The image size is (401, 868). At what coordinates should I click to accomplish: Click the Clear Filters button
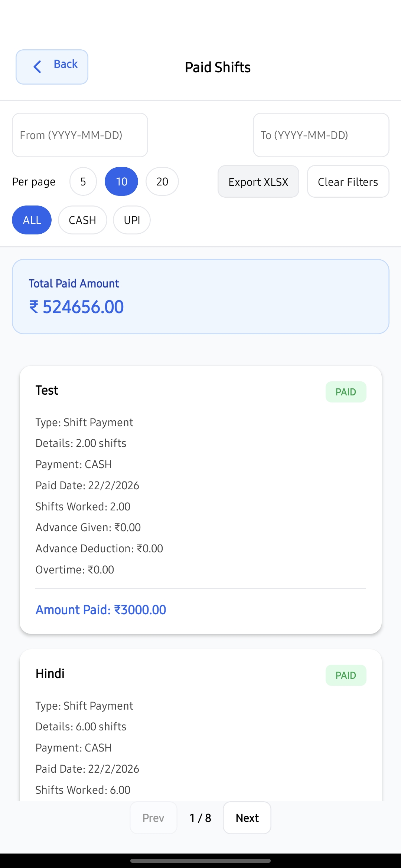(x=348, y=182)
